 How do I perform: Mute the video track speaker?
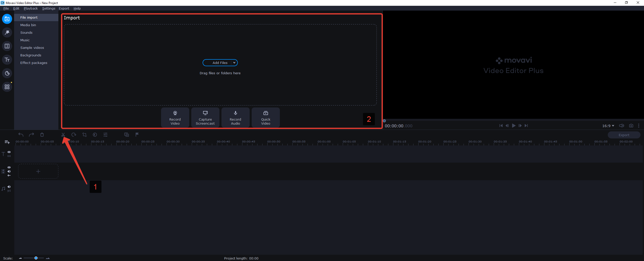click(9, 171)
